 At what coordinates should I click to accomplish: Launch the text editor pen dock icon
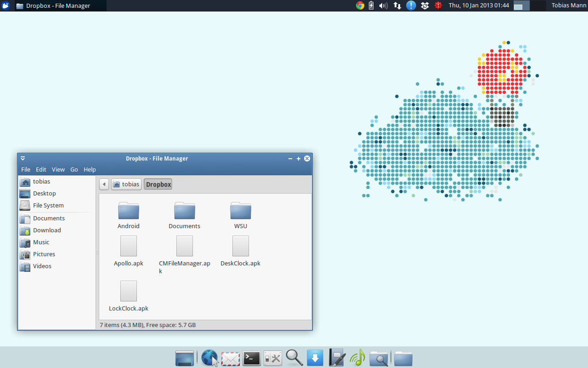pyautogui.click(x=337, y=357)
